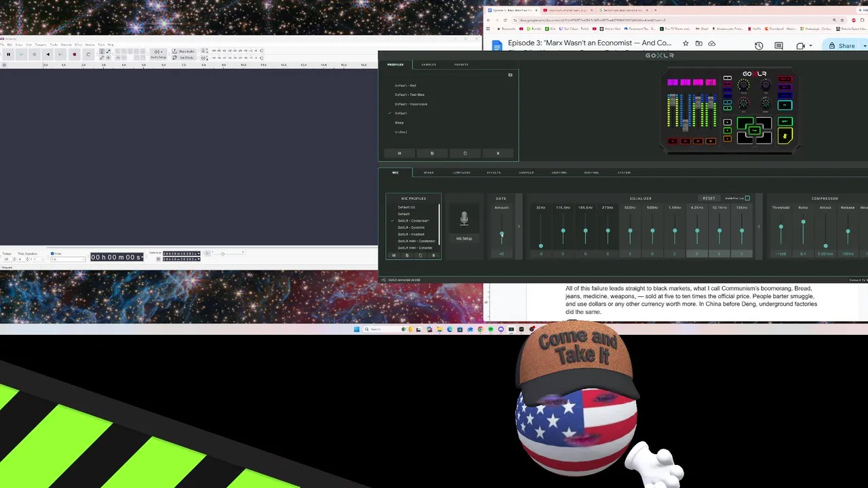This screenshot has height=488, width=868.
Task: Open the GoXLR System tab
Action: click(624, 172)
